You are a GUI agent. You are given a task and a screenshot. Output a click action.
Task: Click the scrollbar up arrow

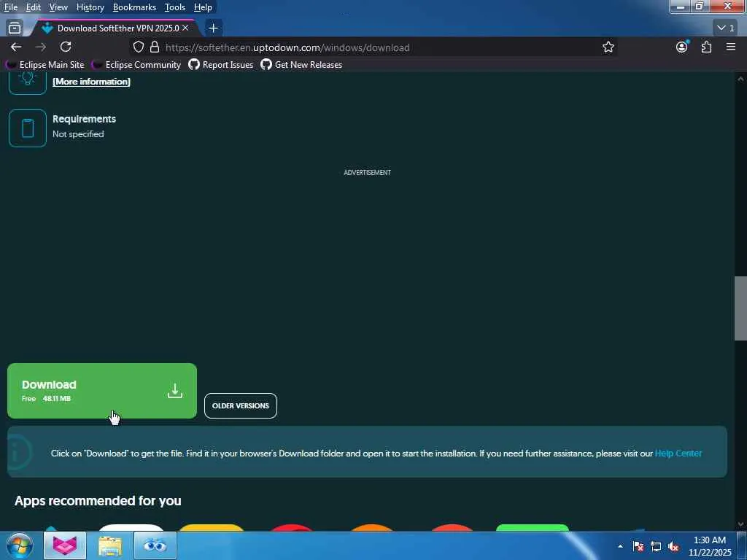[x=740, y=79]
